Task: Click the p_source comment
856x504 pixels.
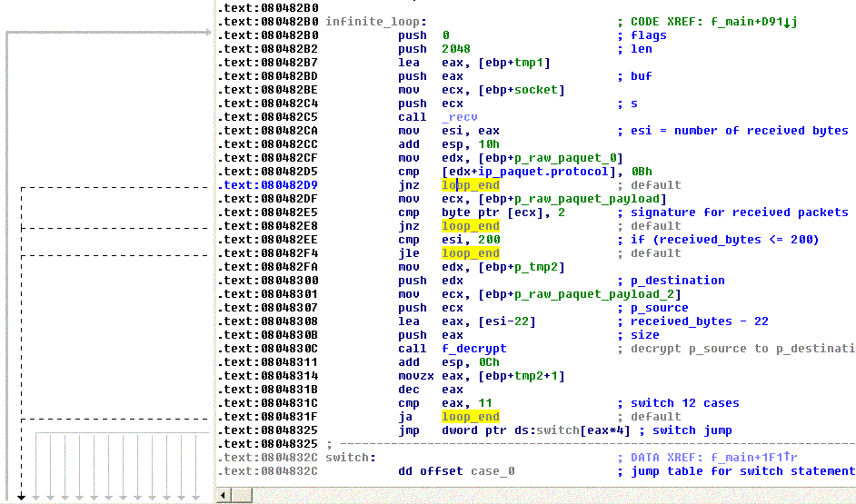Action: (660, 308)
